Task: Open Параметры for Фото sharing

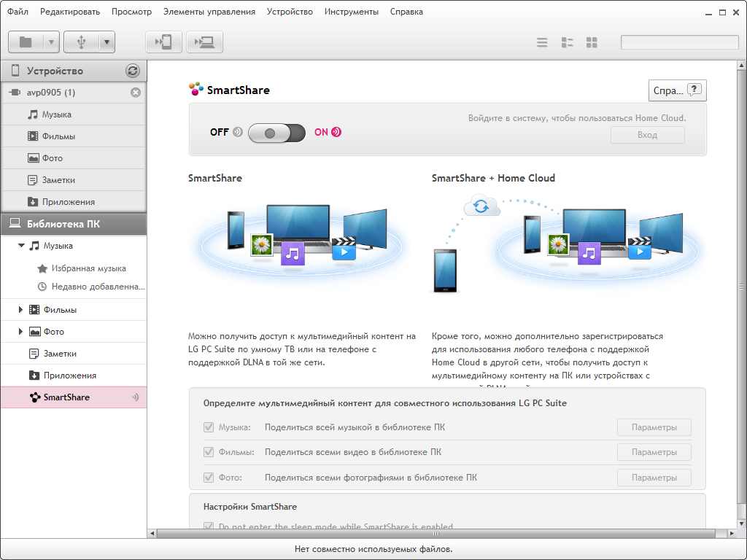Action: coord(654,477)
